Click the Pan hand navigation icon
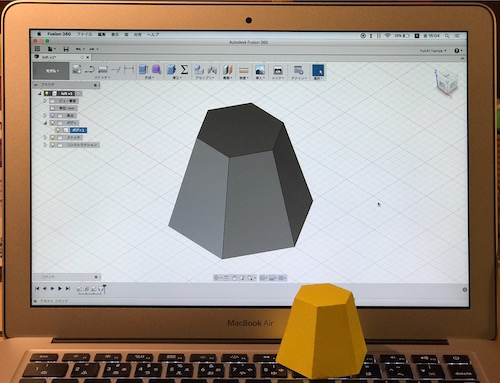The height and width of the screenshot is (383, 500). pyautogui.click(x=234, y=278)
